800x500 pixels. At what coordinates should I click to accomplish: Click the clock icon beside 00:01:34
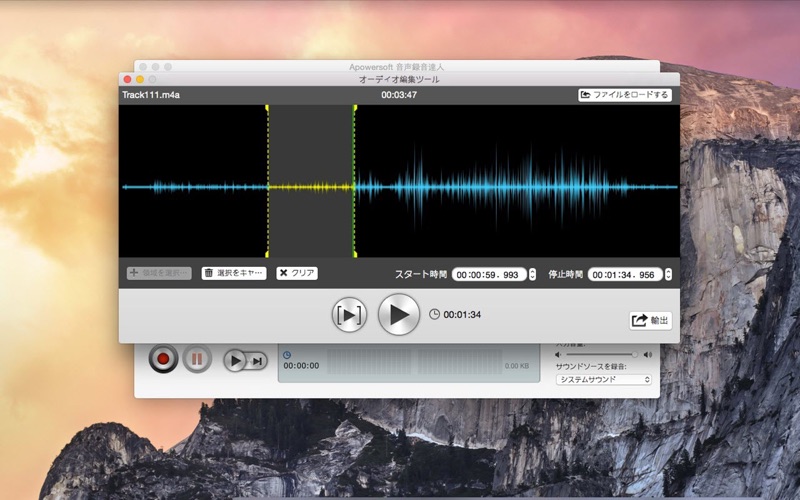(x=434, y=314)
